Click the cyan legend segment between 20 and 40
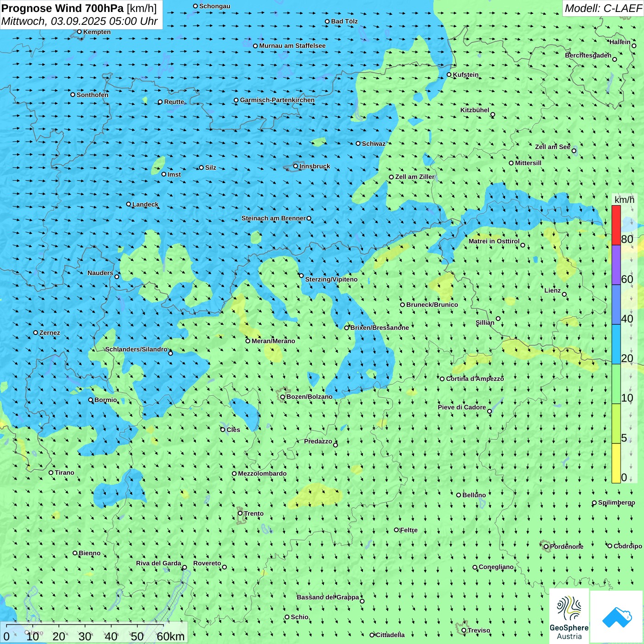Screen dimensions: 644x644 coord(616,344)
